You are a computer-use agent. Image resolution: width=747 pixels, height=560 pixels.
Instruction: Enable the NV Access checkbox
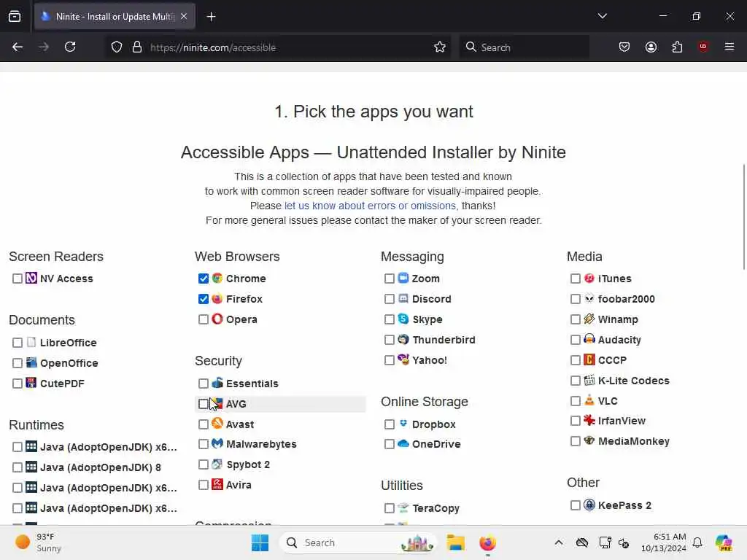(18, 279)
